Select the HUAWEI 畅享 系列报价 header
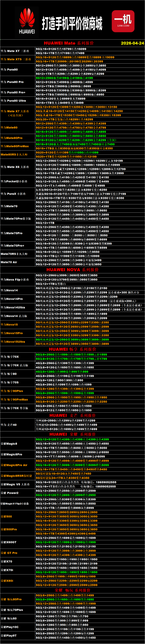The height and width of the screenshot is (644, 145). [72, 349]
